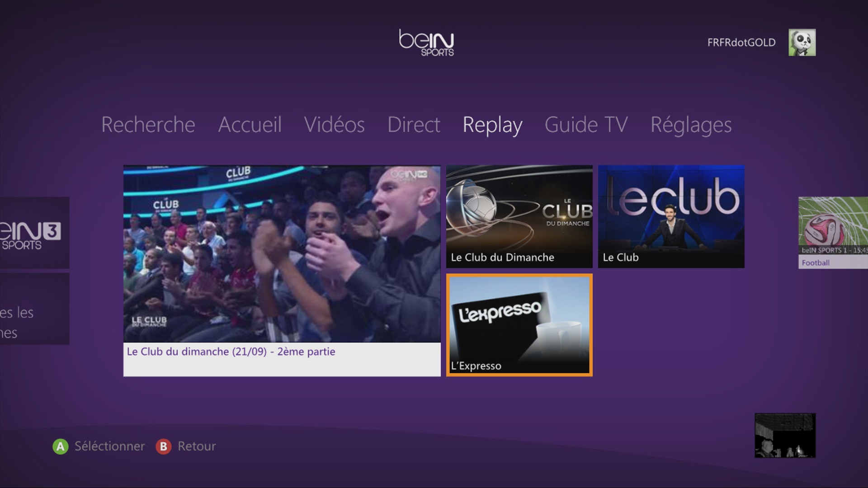Click the video title Le Club du dimanche (21/09)
This screenshot has width=868, height=488.
pyautogui.click(x=231, y=352)
